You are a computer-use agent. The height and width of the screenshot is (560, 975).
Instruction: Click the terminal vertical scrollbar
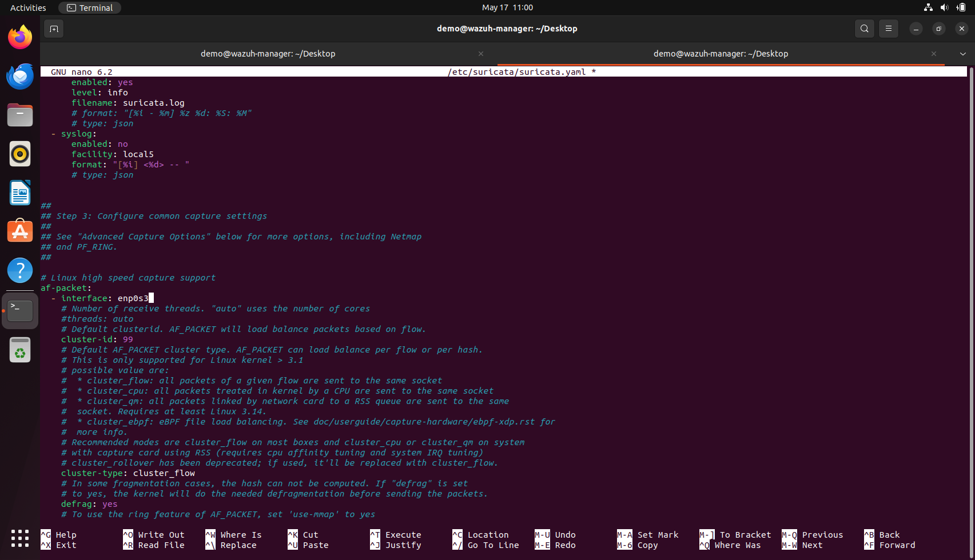[970, 309]
